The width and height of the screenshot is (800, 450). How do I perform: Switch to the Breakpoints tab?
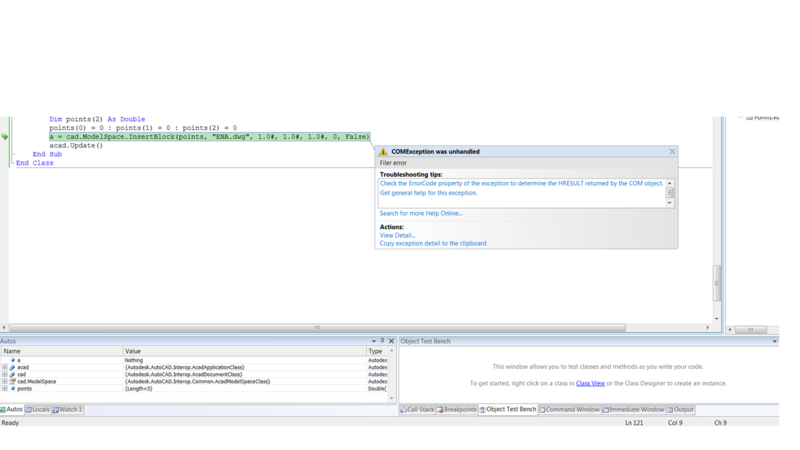pos(457,410)
